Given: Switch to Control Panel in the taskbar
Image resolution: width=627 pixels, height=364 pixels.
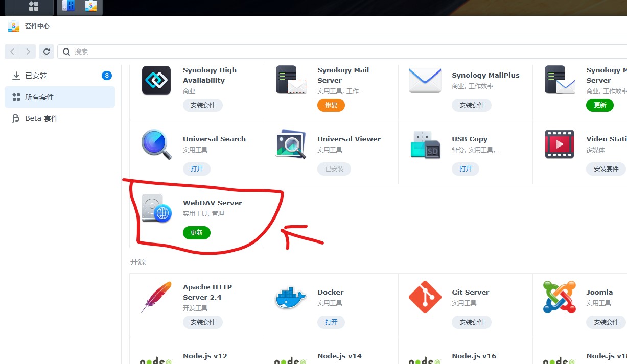Looking at the screenshot, I should (68, 6).
